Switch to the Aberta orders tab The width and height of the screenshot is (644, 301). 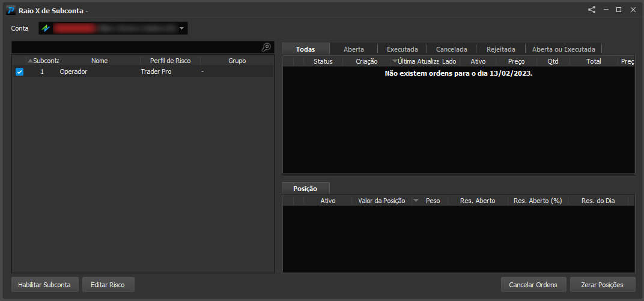pos(354,49)
